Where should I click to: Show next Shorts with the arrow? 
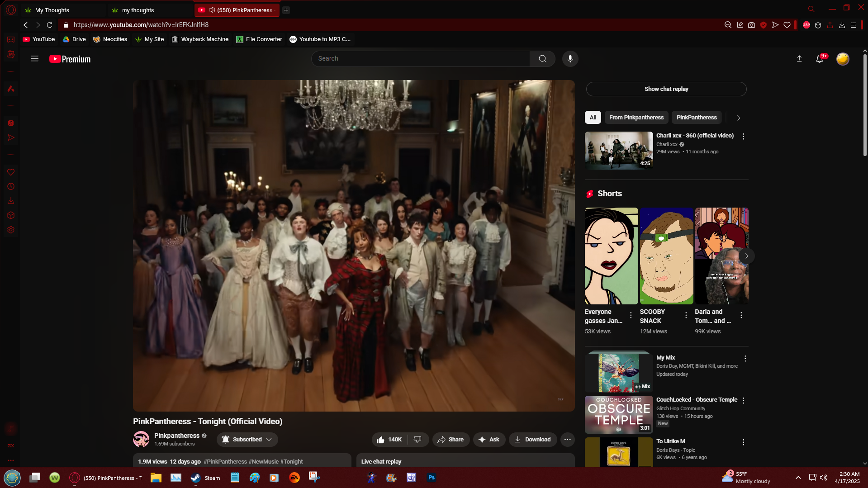point(746,256)
